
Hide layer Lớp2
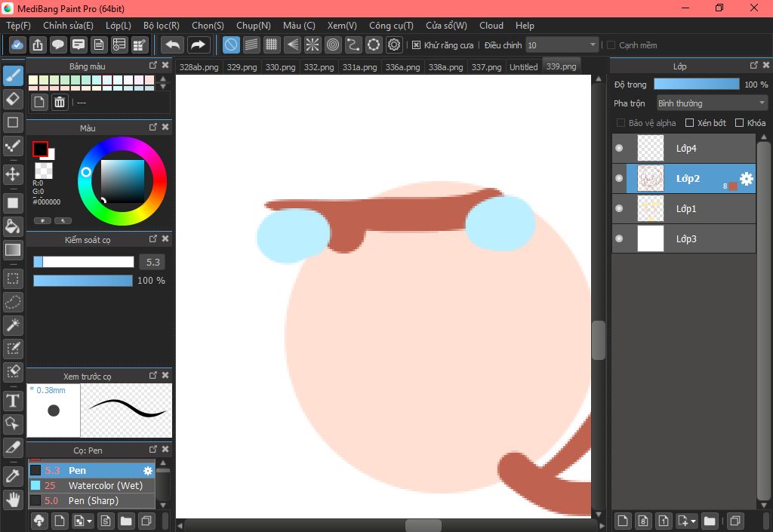619,178
